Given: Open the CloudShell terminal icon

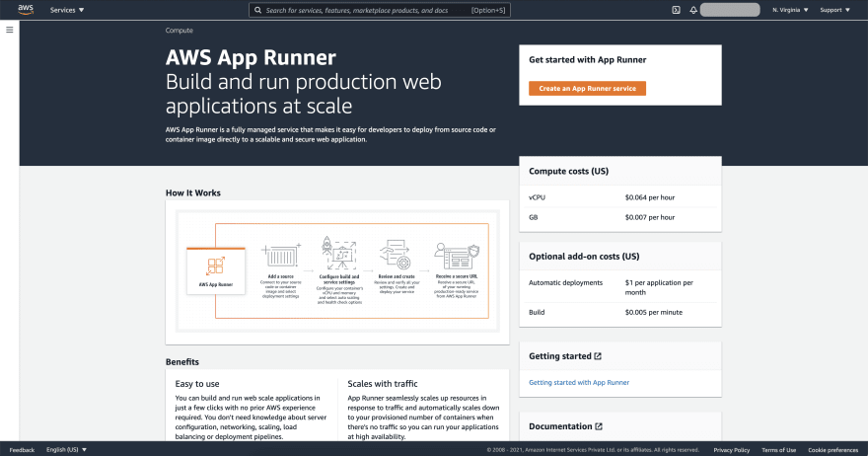Looking at the screenshot, I should point(676,10).
